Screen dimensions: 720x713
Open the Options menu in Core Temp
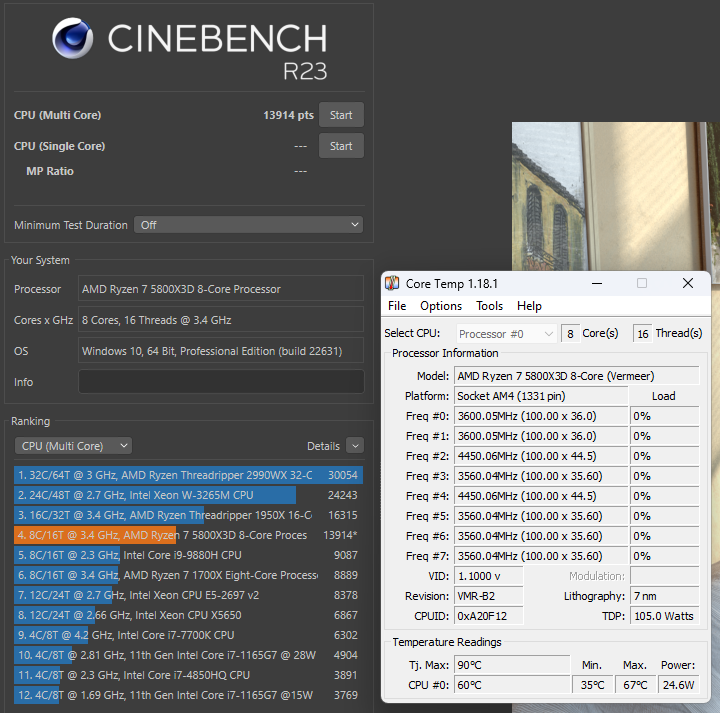(441, 306)
